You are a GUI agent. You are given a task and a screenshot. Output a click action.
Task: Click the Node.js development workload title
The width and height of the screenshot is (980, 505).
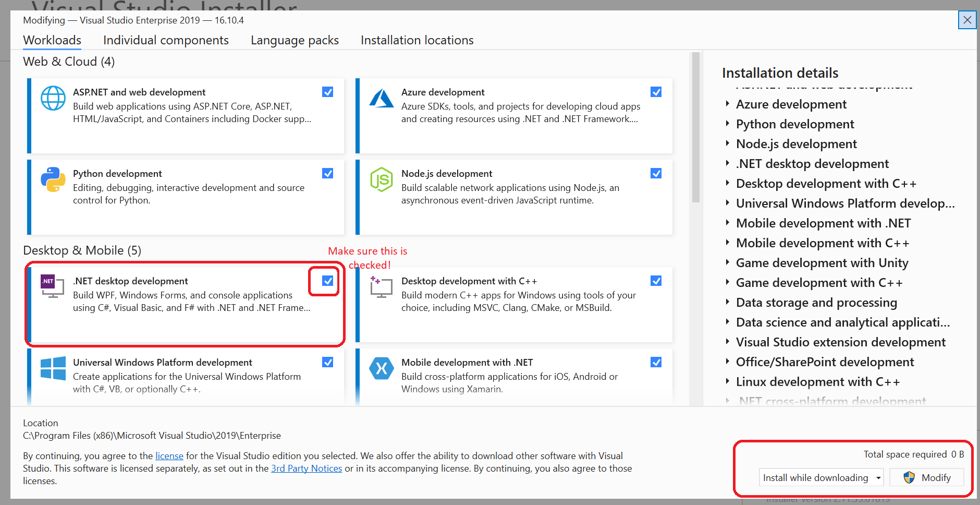pos(447,173)
